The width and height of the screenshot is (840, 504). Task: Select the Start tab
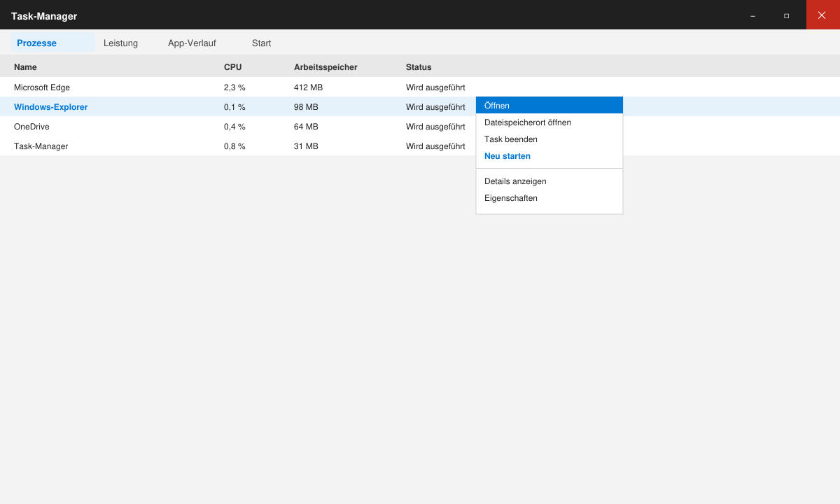[261, 43]
